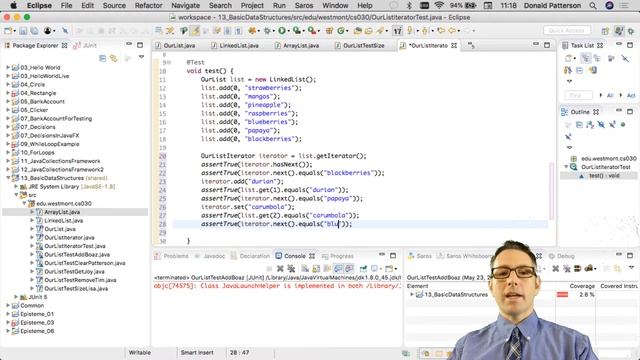Click the Clear Console icon

[305, 269]
